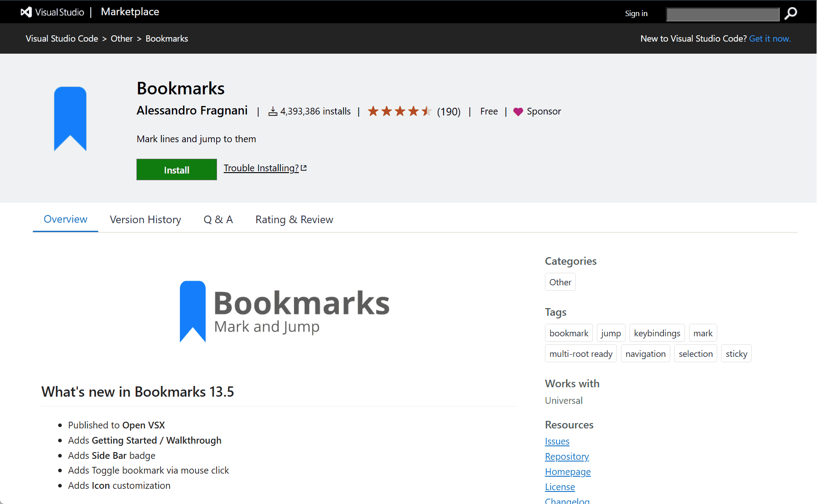
Task: Install the Bookmarks extension
Action: (x=176, y=169)
